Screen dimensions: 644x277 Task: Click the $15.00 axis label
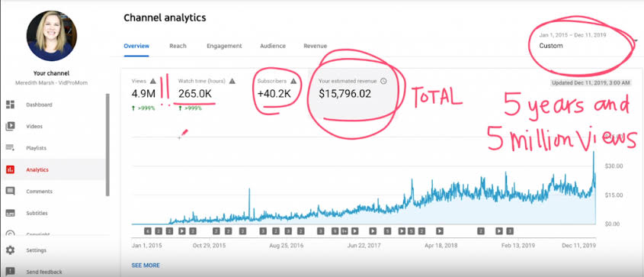614,195
